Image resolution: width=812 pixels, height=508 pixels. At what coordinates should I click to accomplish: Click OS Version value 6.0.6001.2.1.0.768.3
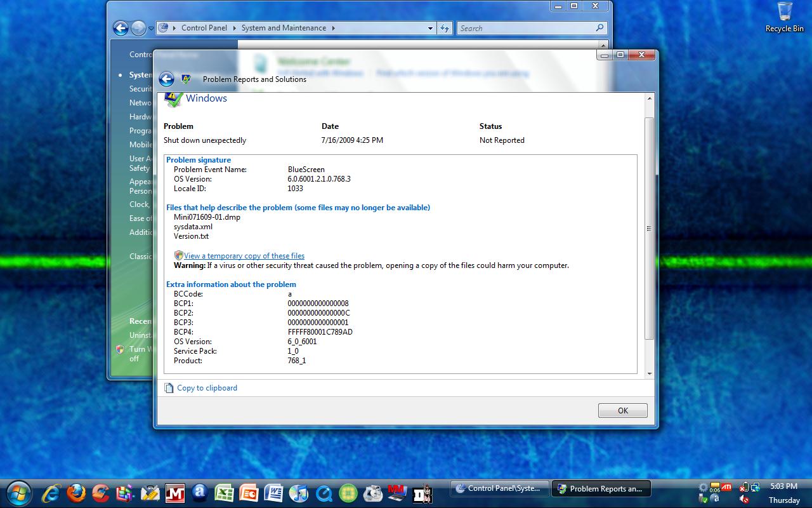pos(319,179)
